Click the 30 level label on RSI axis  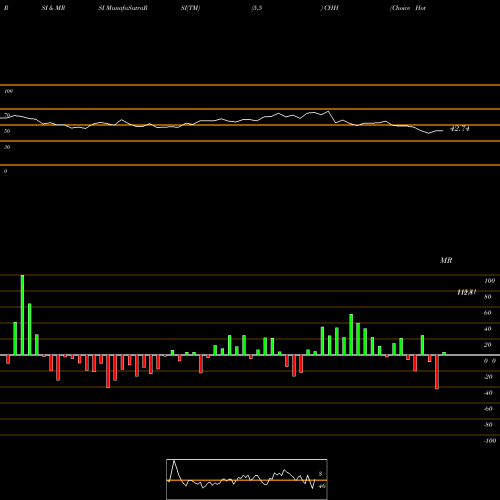click(7, 147)
